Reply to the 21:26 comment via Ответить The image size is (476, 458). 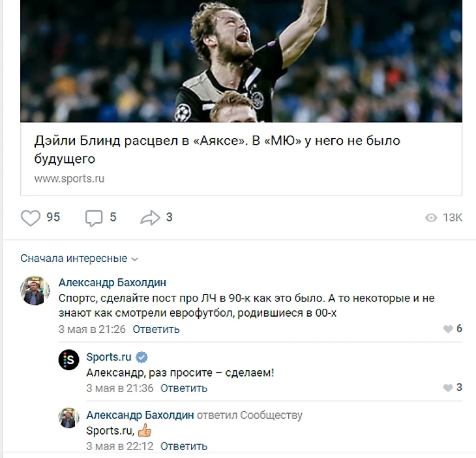(156, 330)
